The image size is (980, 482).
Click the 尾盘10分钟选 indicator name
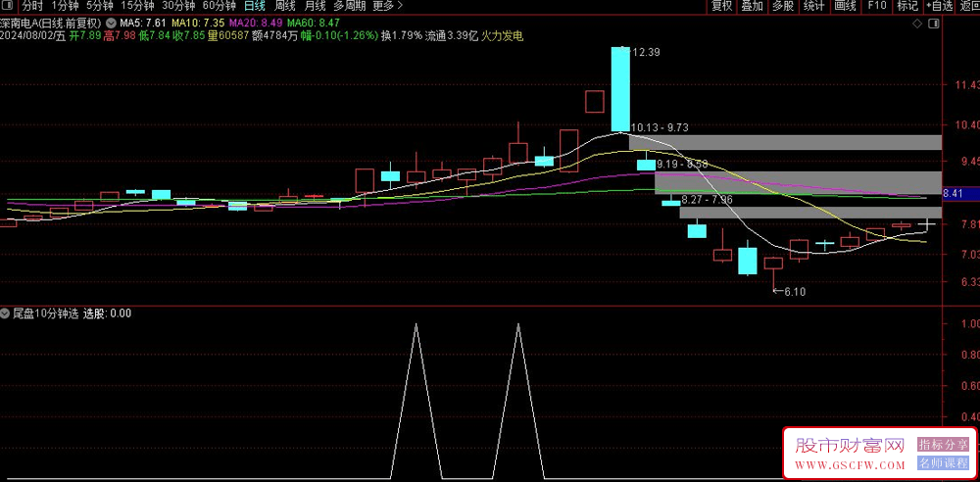click(x=46, y=313)
